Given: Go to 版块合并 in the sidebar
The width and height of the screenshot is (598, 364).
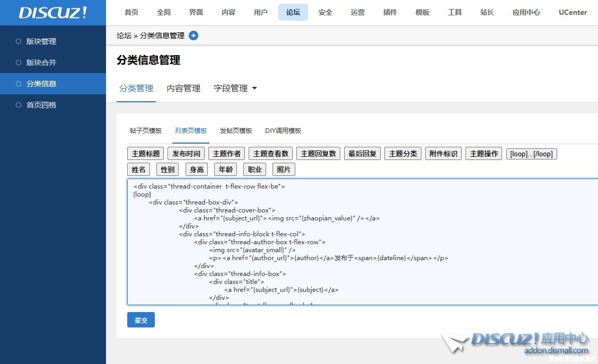Looking at the screenshot, I should [41, 63].
